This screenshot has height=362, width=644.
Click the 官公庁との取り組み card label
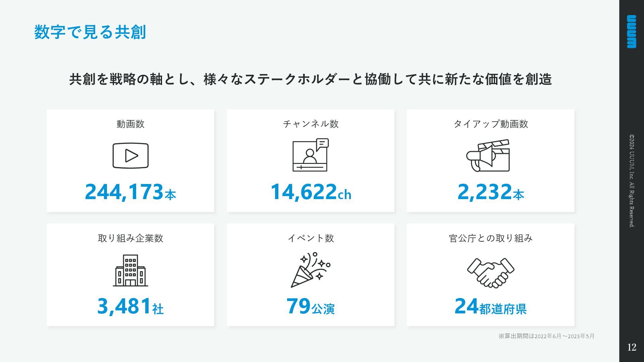(491, 238)
